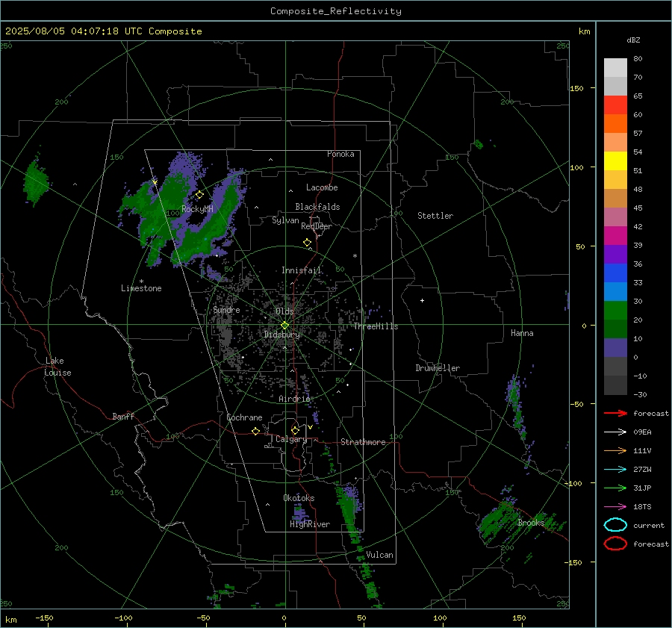This screenshot has height=628, width=672.
Task: Click the yellow diamond marker below Cochrane
Action: (256, 431)
